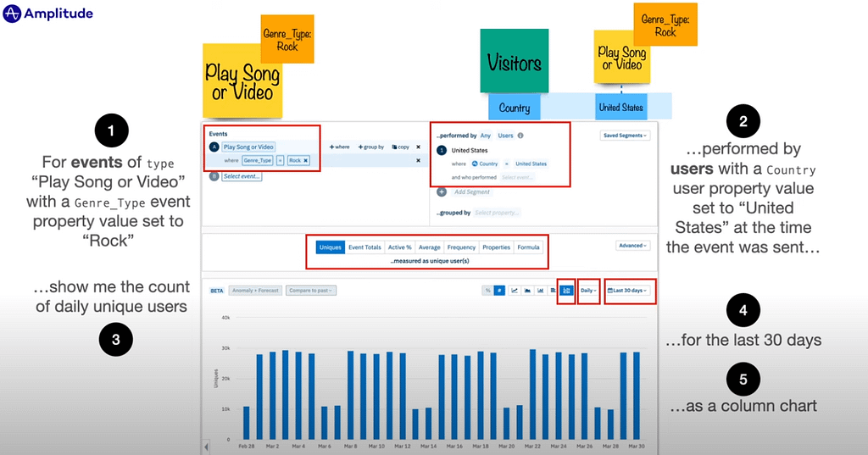Click the '+ group by' button
Image resolution: width=868 pixels, height=455 pixels.
pos(370,147)
